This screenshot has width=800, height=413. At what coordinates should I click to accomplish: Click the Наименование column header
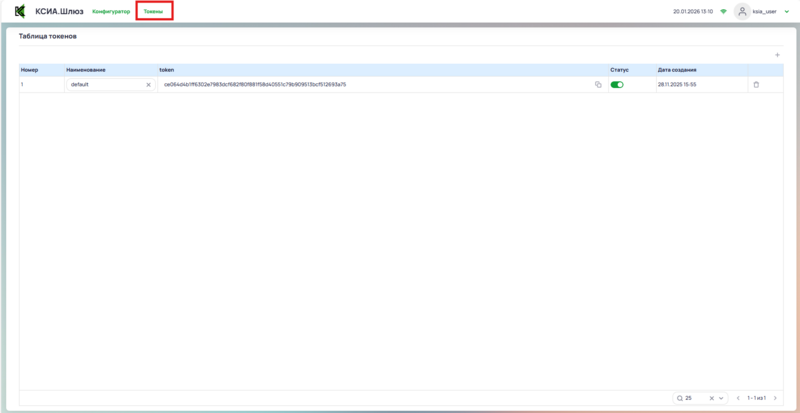click(x=86, y=70)
